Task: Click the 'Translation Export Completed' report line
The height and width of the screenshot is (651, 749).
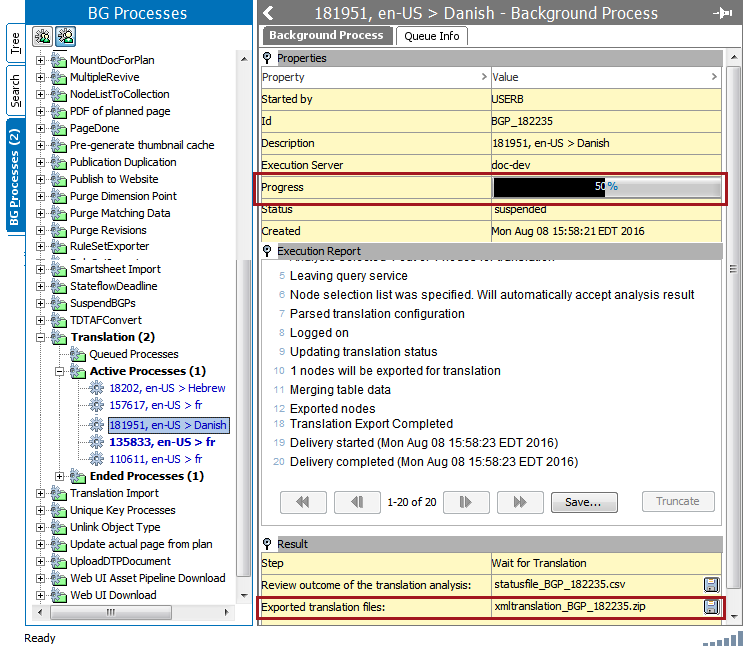Action: 371,424
